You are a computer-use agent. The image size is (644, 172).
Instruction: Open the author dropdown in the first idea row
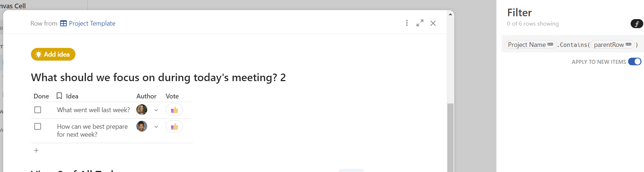156,110
